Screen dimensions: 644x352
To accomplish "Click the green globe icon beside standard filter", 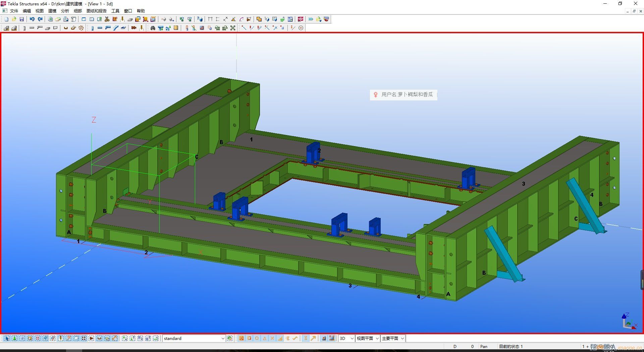I will (230, 338).
